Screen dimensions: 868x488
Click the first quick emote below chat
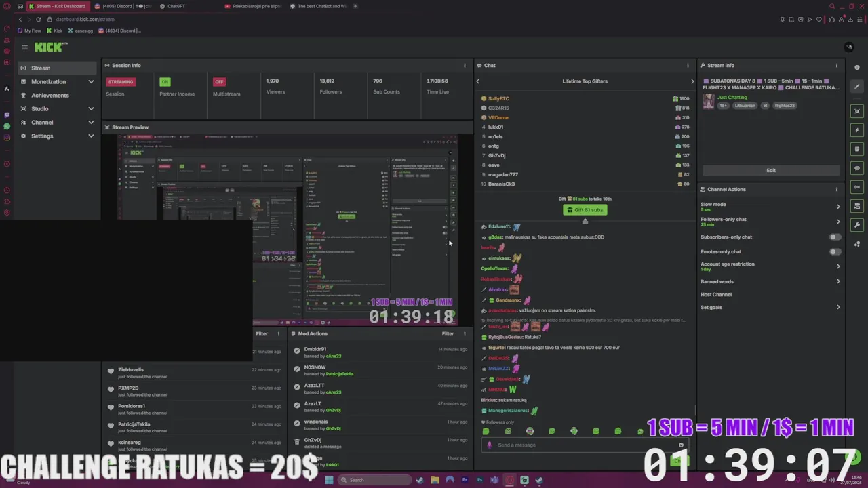coord(486,431)
